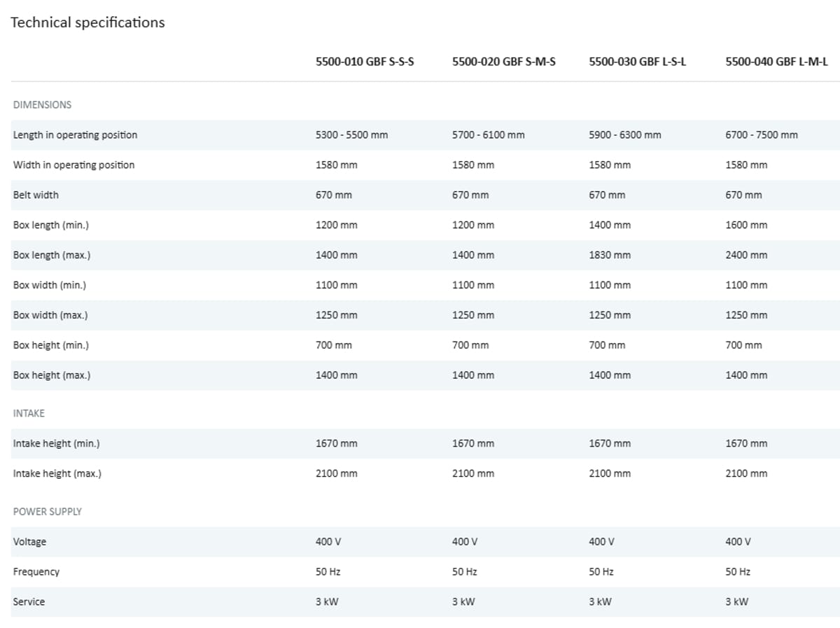Click the POWER SUPPLY section label

47,511
